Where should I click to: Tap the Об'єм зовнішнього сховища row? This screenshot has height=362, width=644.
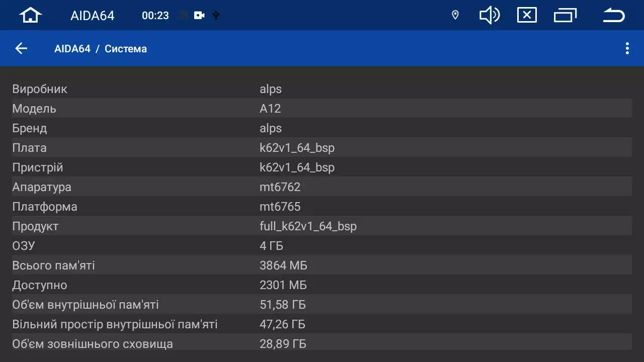322,344
